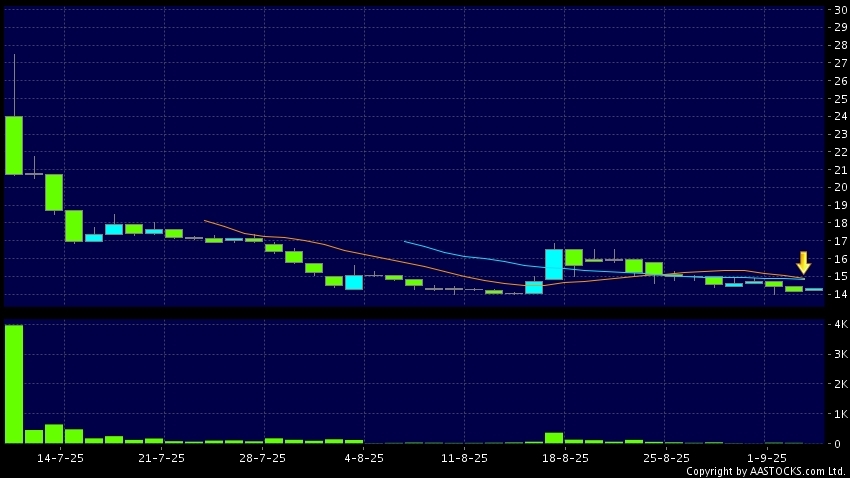Click the first tall green candlestick near 24
Image resolution: width=850 pixels, height=478 pixels.
(x=14, y=145)
